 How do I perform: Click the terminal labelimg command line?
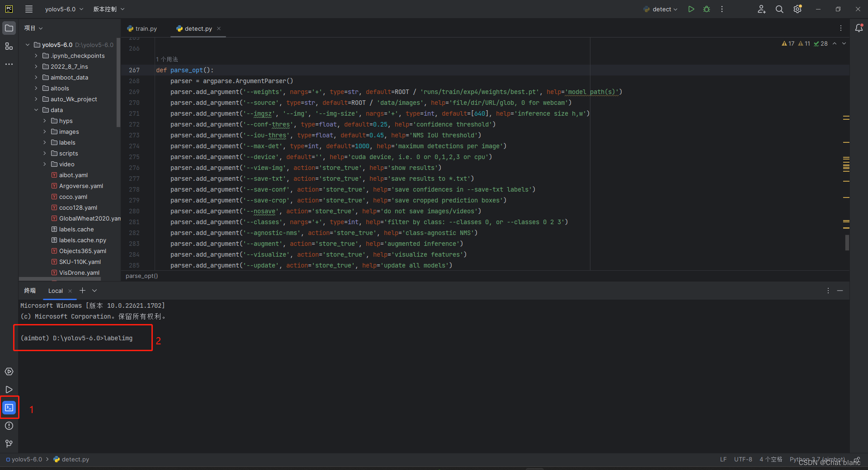point(76,338)
